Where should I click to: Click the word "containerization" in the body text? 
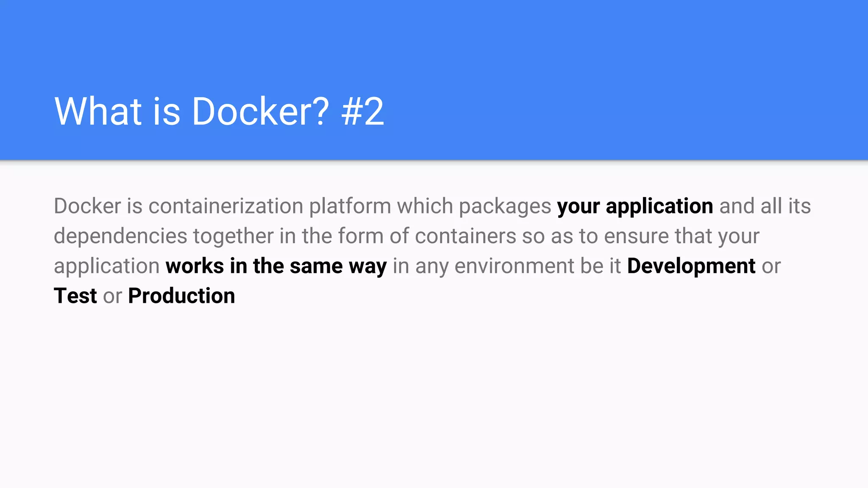coord(225,207)
